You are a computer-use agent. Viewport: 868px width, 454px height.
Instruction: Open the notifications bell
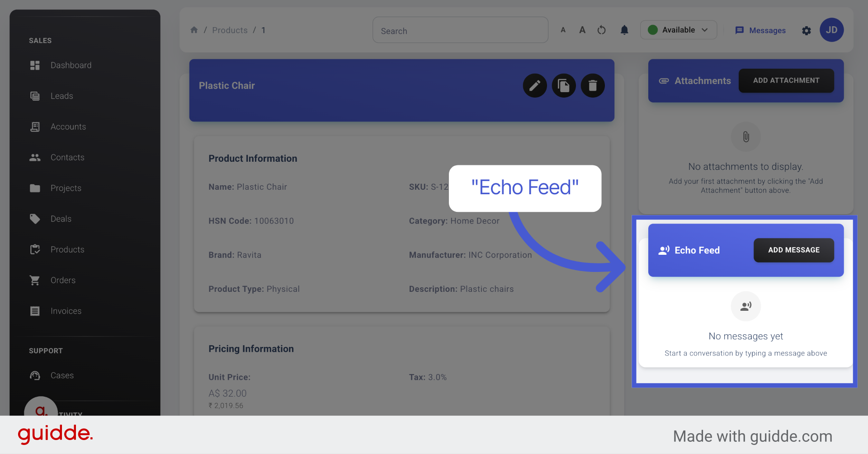[624, 30]
